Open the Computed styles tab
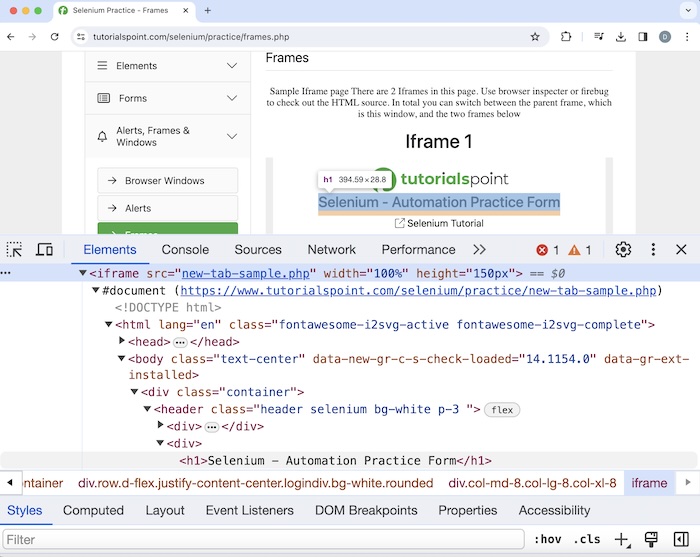This screenshot has height=557, width=700. click(93, 510)
